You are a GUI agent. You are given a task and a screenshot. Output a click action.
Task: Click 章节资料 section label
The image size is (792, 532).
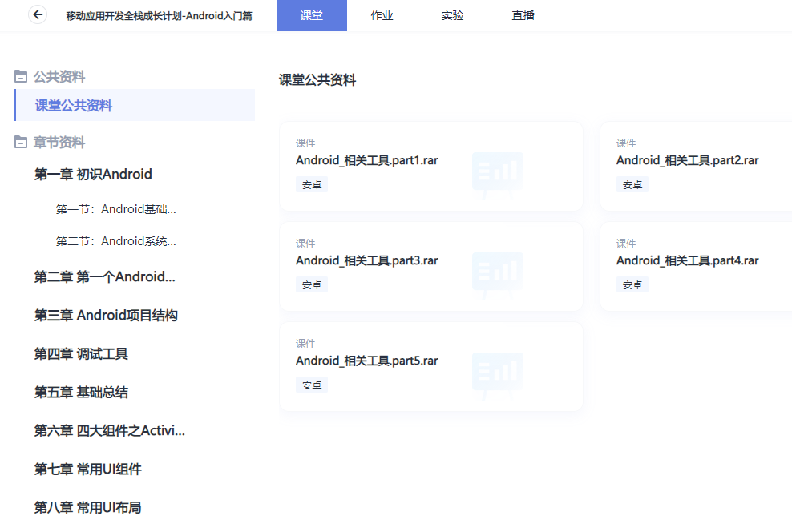click(x=59, y=143)
